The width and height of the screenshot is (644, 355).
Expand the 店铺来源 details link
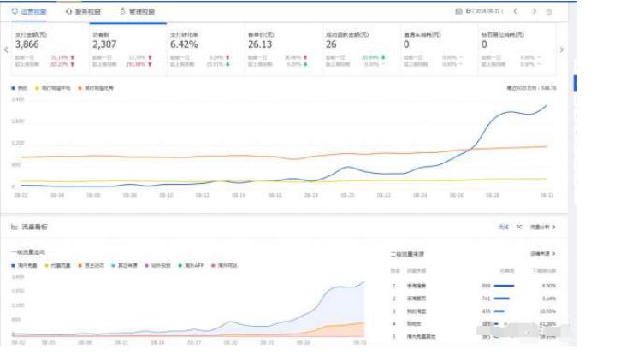[x=542, y=253]
